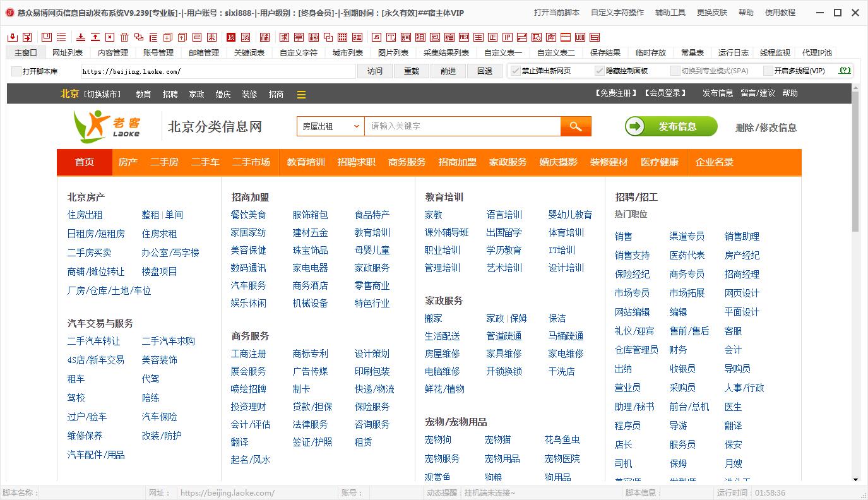Click the boxed X delete toolbar icon
The image size is (868, 500).
click(x=110, y=37)
